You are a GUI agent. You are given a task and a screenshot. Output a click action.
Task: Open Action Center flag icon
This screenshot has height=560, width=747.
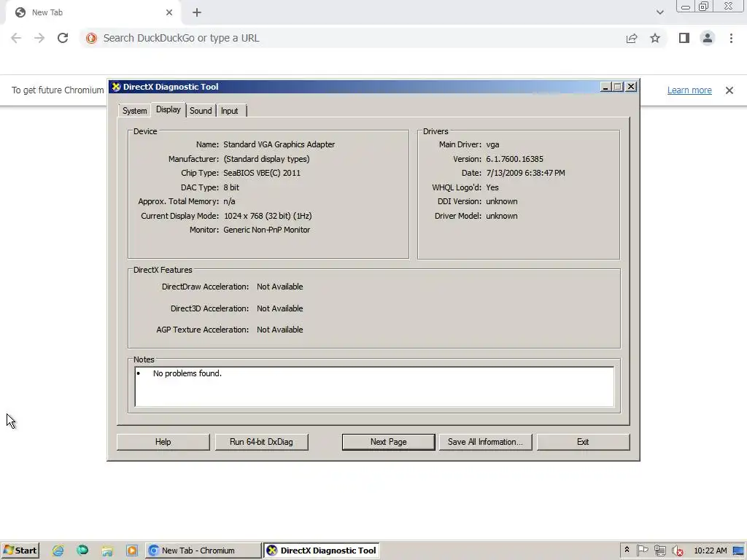point(642,551)
